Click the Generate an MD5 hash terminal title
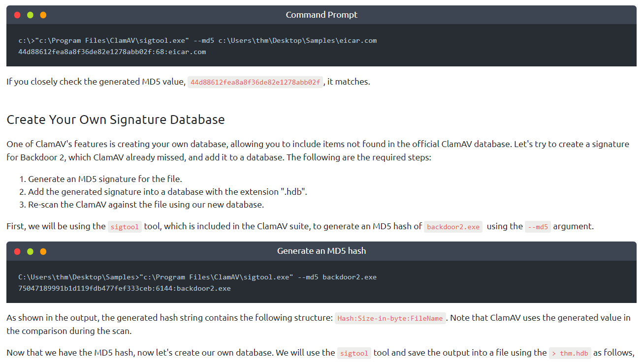 (322, 251)
